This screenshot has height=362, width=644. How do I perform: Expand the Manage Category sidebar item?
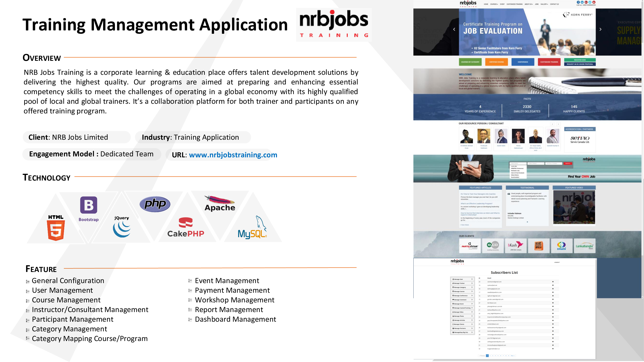coord(462,288)
